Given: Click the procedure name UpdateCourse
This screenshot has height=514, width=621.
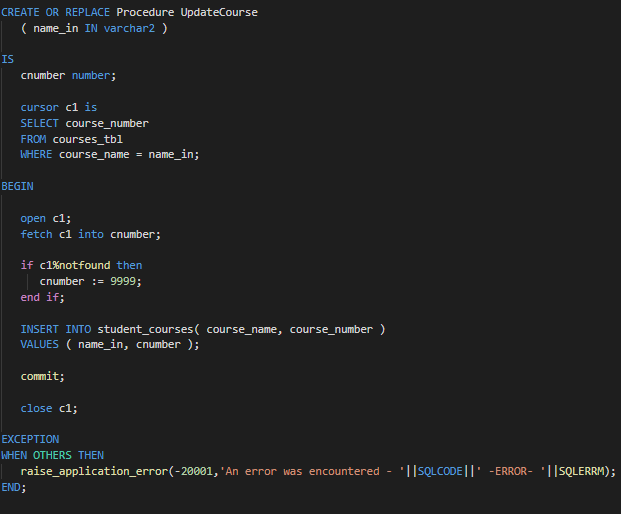Looking at the screenshot, I should point(219,12).
